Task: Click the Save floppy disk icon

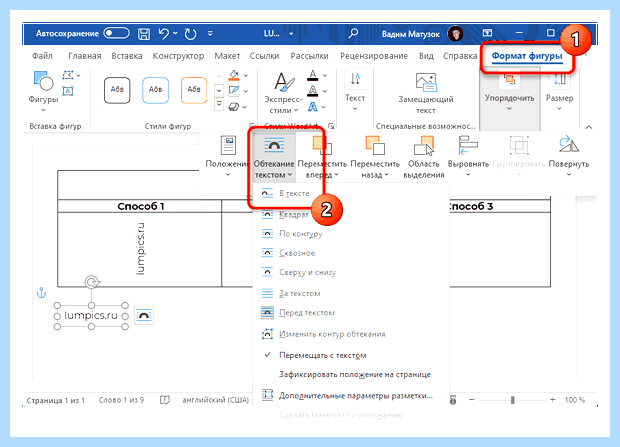Action: click(144, 34)
